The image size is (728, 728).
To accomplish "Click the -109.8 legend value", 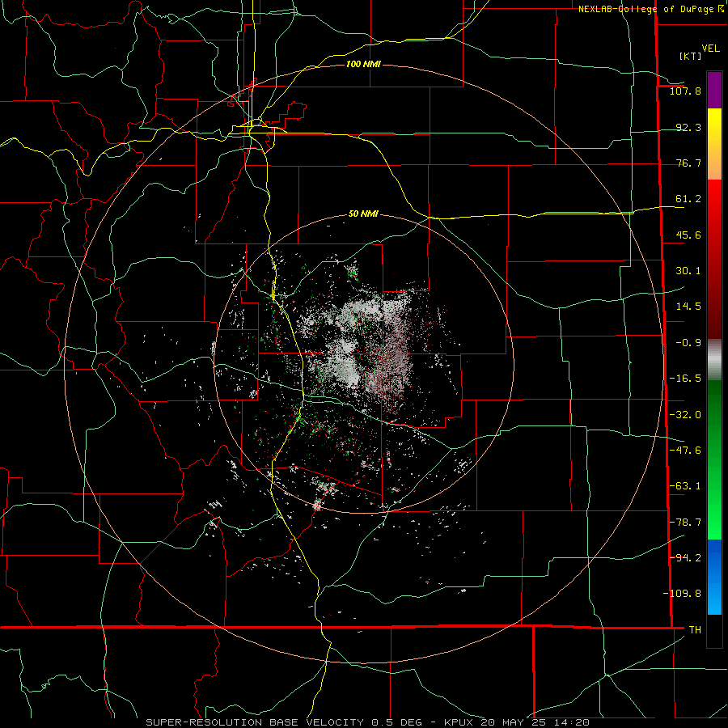I will 682,594.
